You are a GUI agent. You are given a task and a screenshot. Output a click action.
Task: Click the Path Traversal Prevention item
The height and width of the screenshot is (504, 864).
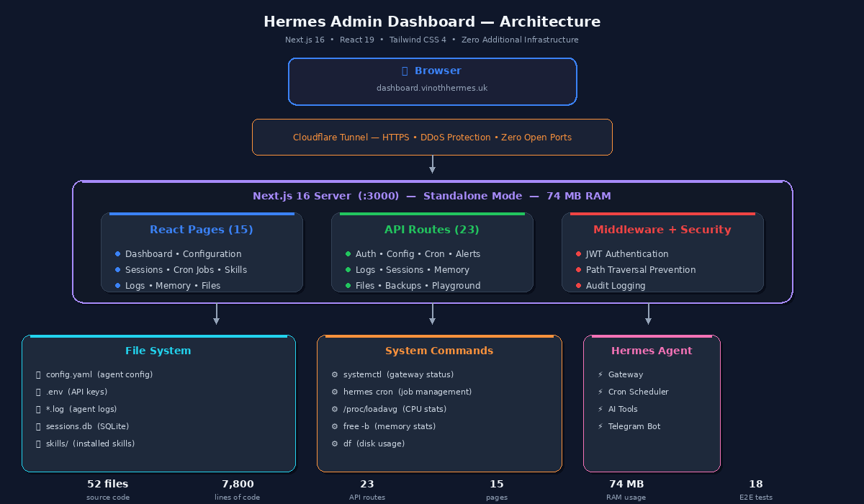click(641, 270)
